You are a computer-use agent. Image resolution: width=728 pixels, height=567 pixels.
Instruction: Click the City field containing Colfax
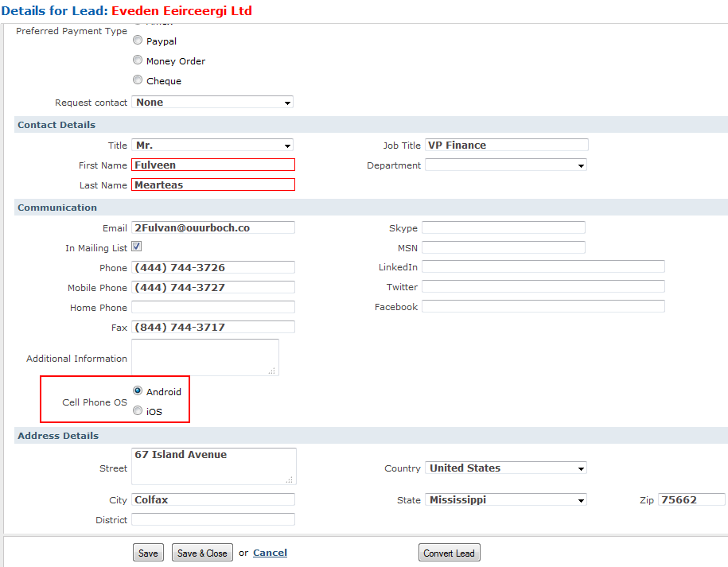coord(213,499)
